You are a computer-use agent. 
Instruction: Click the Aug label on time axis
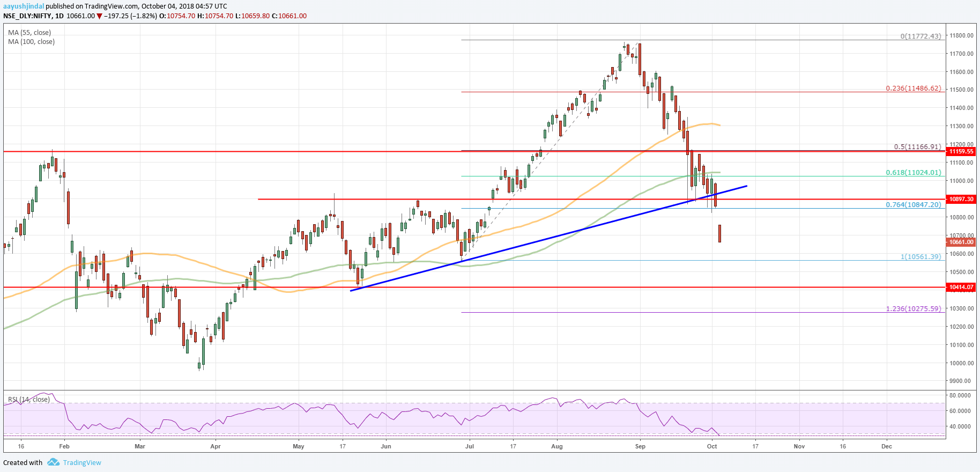(557, 446)
